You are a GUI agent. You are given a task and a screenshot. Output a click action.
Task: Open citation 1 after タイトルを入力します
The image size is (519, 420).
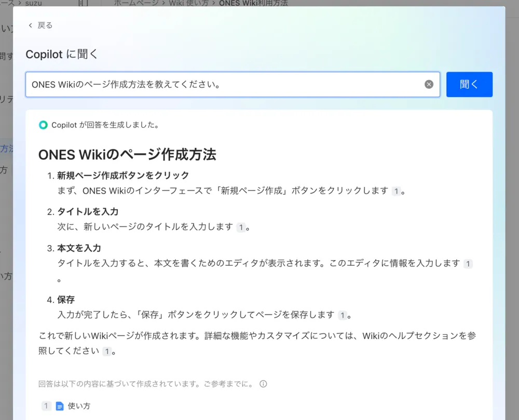241,227
